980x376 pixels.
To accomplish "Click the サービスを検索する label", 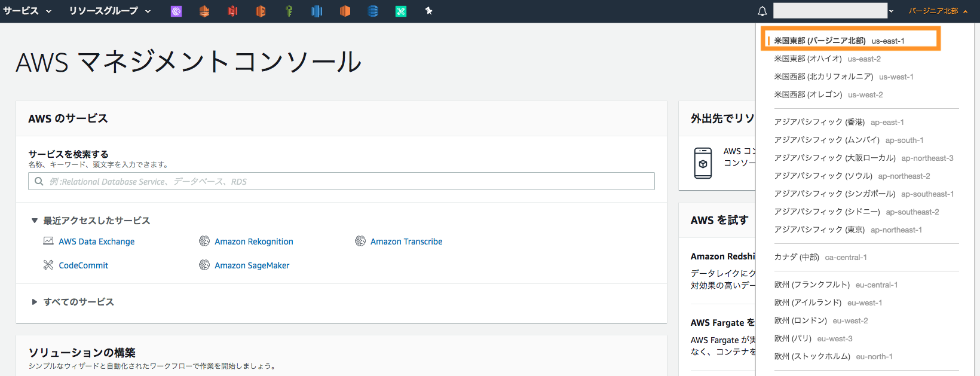I will click(68, 154).
